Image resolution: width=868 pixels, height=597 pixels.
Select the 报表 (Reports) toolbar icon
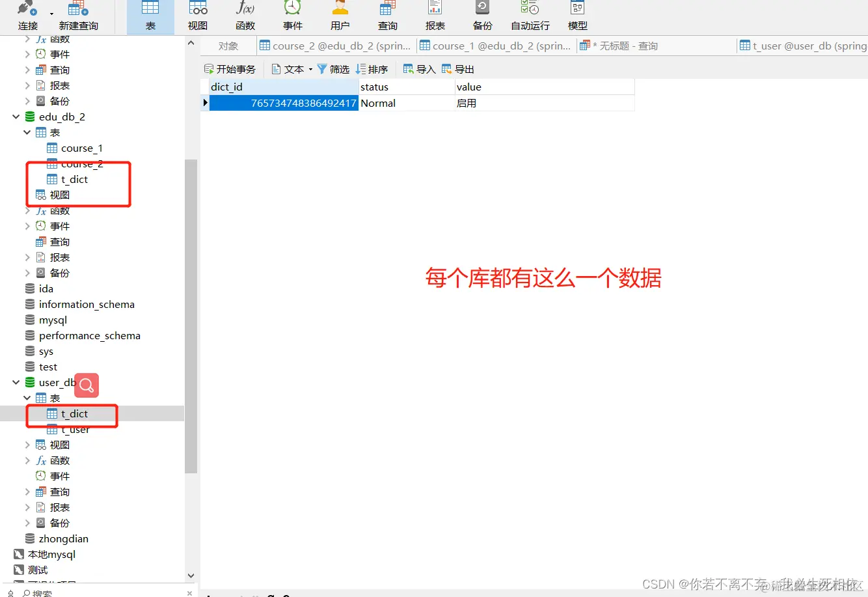tap(435, 16)
